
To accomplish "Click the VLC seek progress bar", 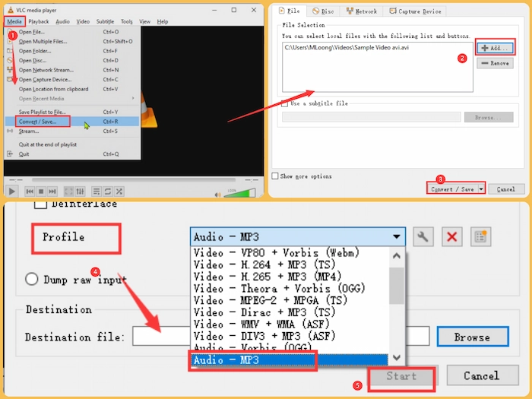I will (x=133, y=180).
